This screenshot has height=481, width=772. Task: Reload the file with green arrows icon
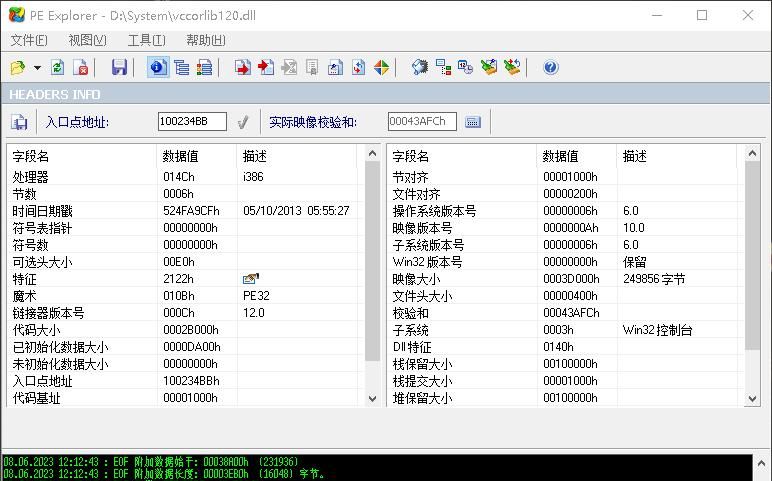(58, 67)
